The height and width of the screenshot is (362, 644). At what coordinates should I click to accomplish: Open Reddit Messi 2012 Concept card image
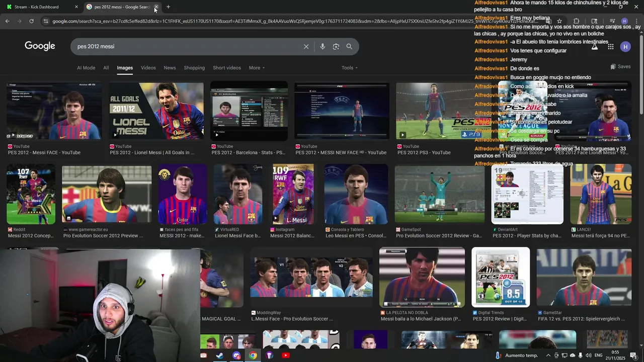tap(31, 194)
